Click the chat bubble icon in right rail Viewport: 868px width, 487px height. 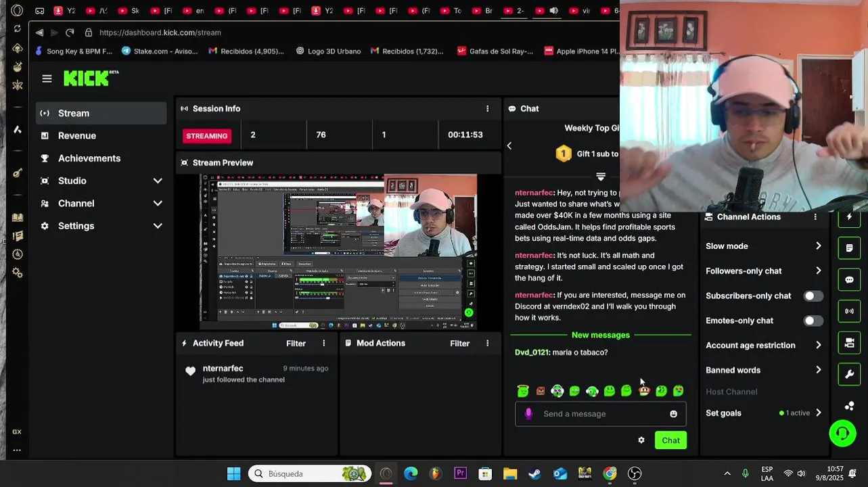coord(849,280)
